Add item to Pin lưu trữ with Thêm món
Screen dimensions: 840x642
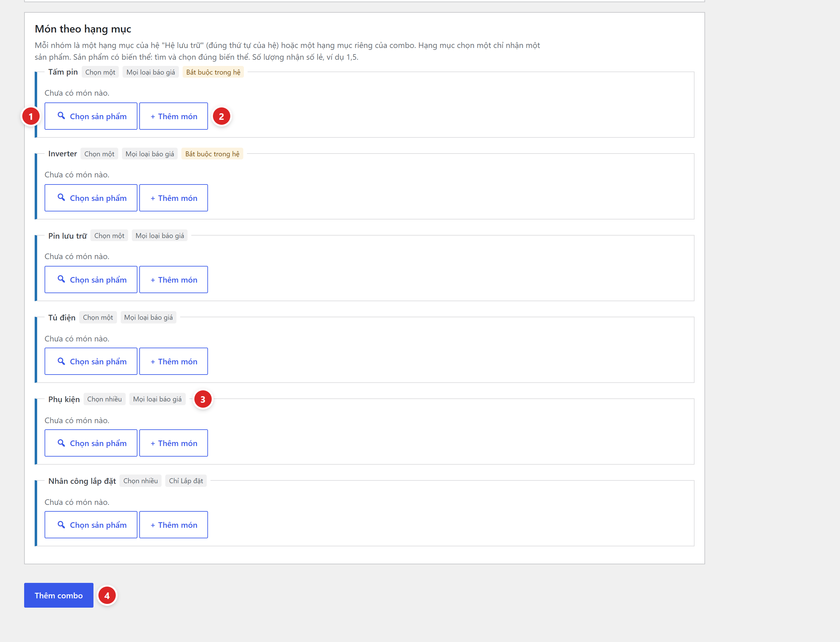(173, 280)
